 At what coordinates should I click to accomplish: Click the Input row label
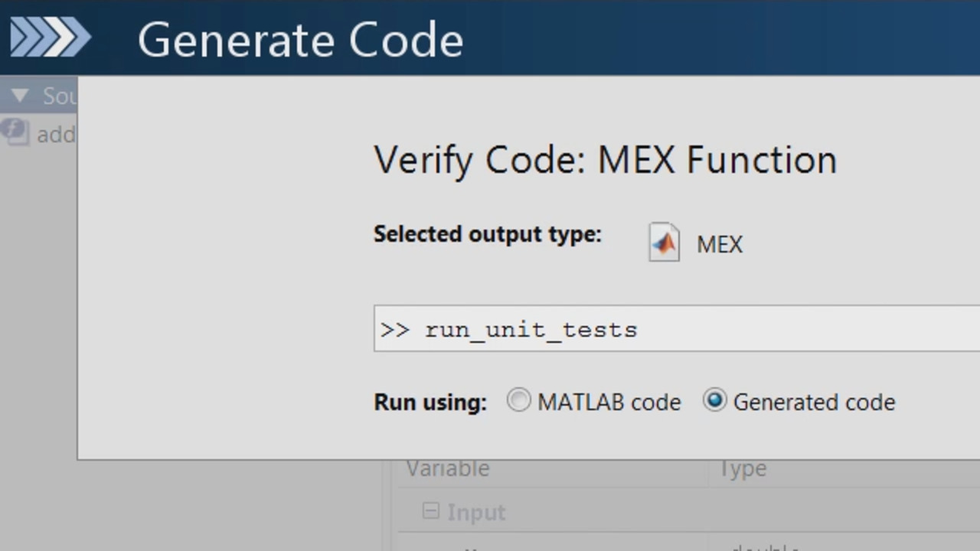pyautogui.click(x=475, y=512)
